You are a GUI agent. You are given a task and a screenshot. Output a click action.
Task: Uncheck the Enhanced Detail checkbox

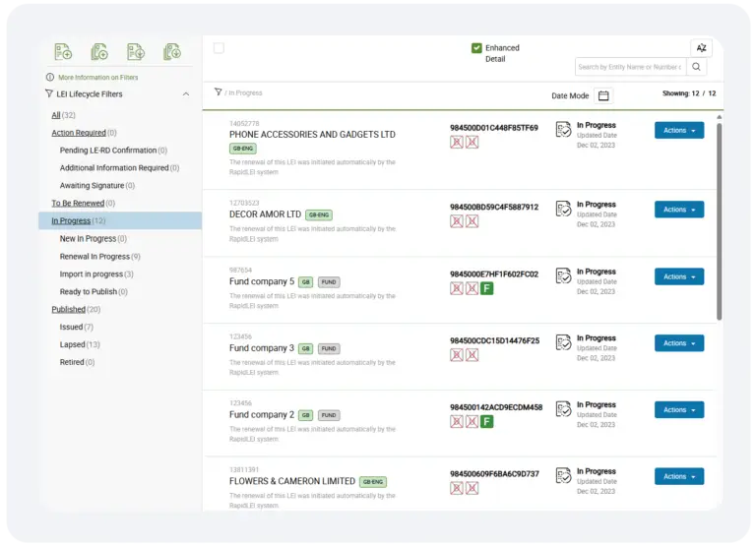coord(476,47)
